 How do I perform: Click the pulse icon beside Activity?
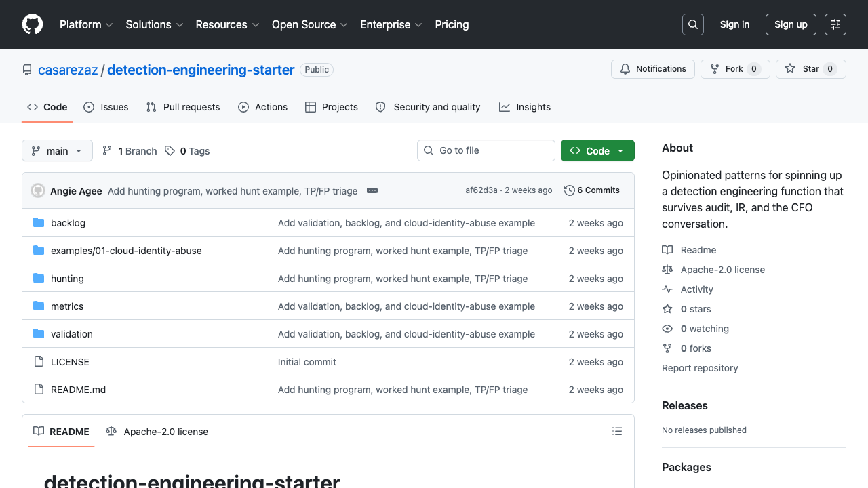point(667,289)
